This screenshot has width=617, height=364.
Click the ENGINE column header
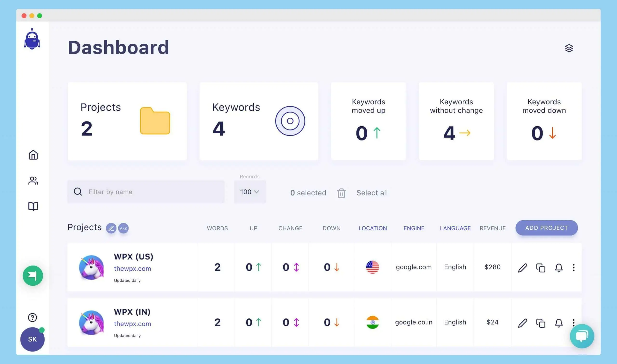[414, 228]
